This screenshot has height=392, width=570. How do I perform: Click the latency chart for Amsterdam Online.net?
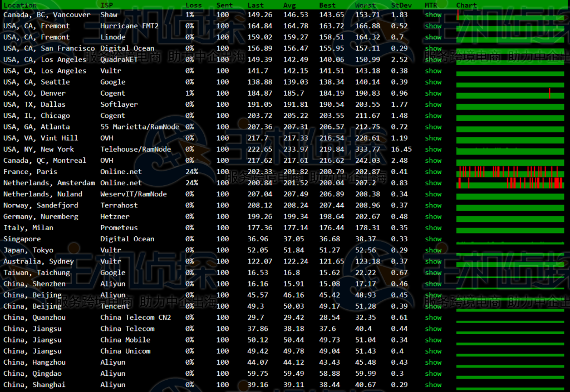(x=510, y=183)
